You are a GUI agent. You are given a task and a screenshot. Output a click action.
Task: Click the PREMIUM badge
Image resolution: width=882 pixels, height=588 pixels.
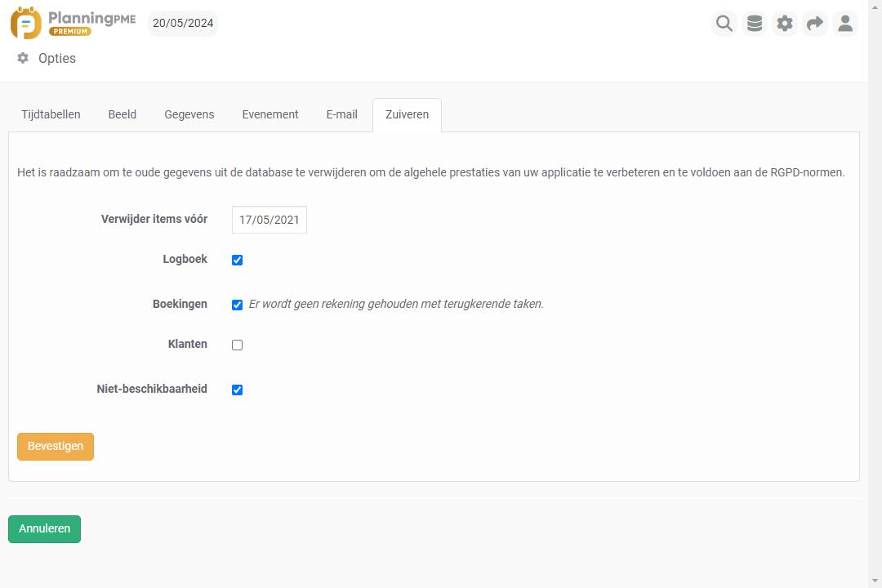pyautogui.click(x=70, y=32)
